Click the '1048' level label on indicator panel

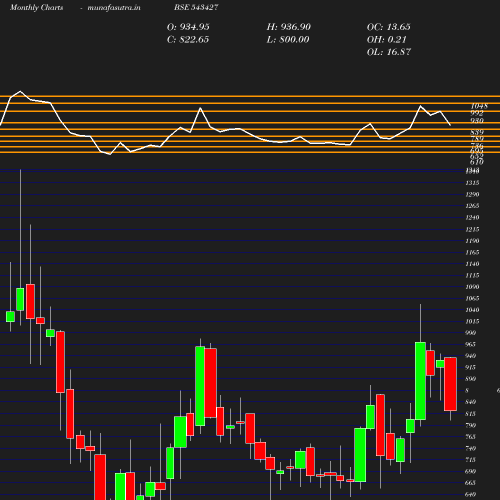[479, 106]
